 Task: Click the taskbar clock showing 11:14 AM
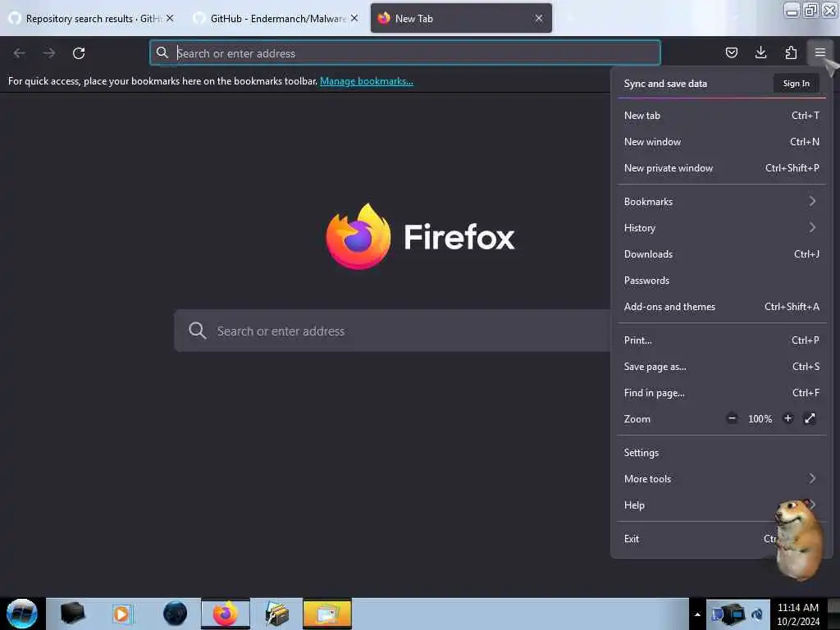[x=797, y=614]
